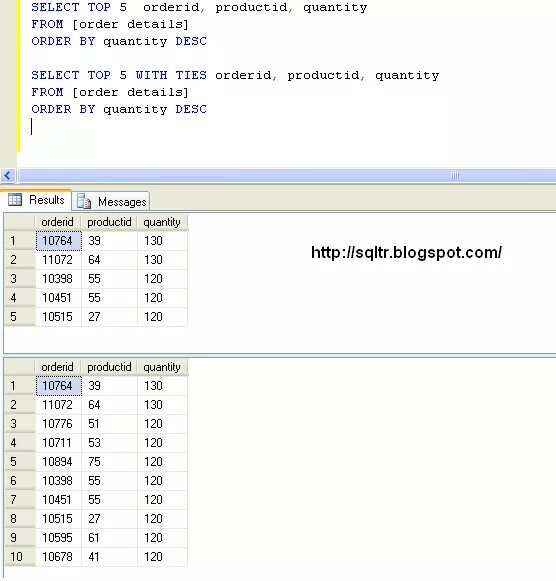
Task: Select highlighted cell 10764 in first result grid
Action: tap(59, 241)
